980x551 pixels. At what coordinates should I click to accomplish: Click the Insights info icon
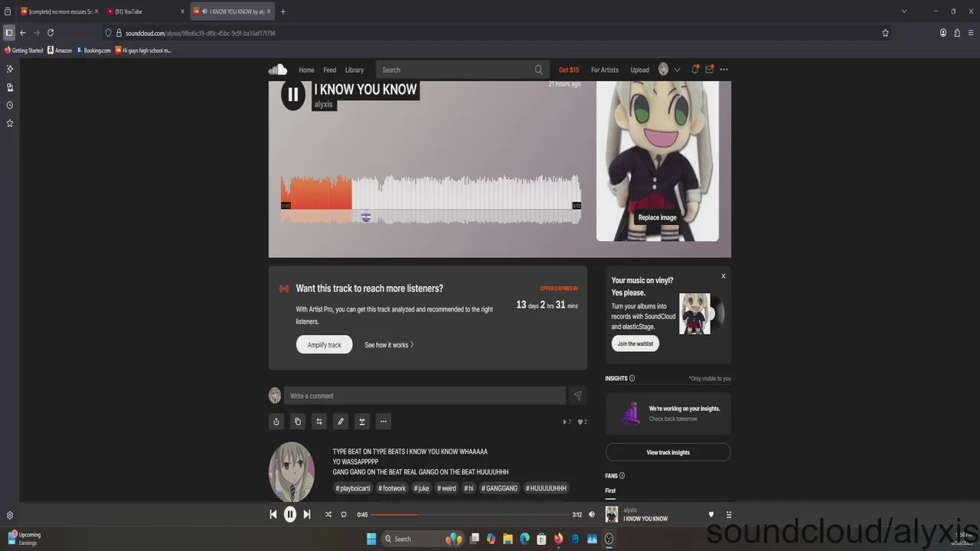coord(632,378)
